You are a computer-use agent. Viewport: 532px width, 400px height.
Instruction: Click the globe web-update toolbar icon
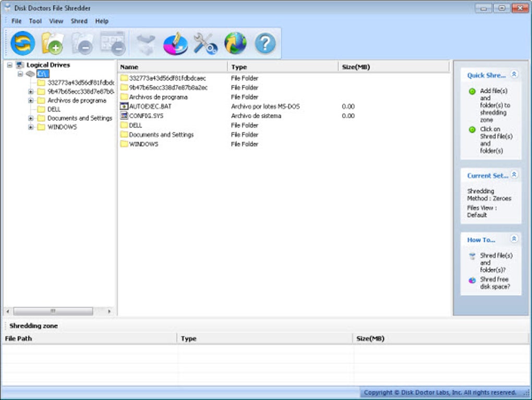click(x=235, y=43)
